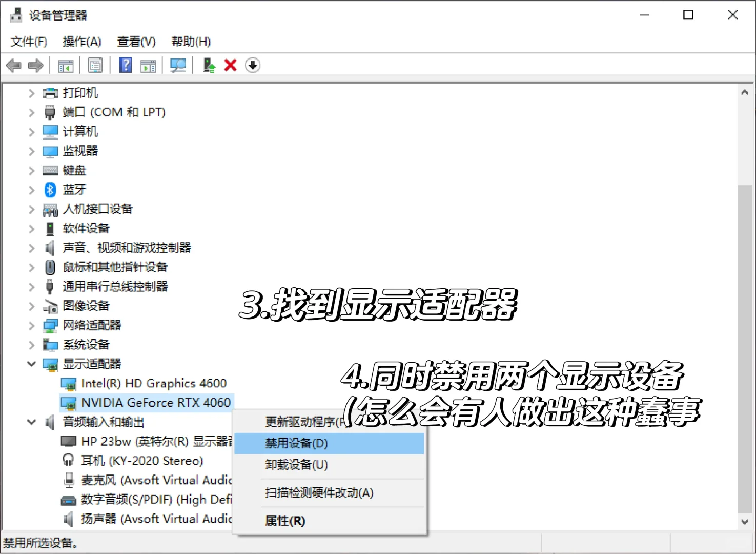Collapse the 音频输入和输出 tree node
Image resolution: width=756 pixels, height=554 pixels.
tap(31, 422)
